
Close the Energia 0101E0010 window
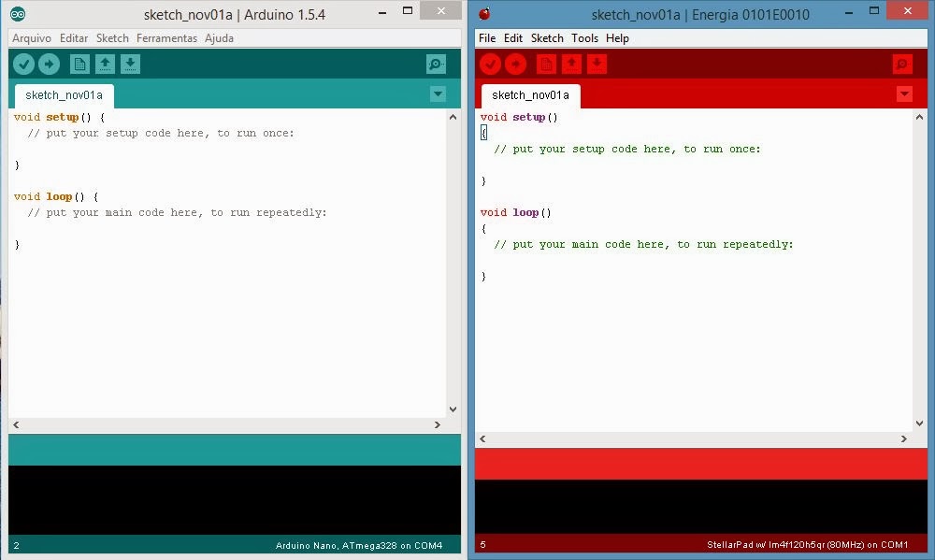coord(907,10)
